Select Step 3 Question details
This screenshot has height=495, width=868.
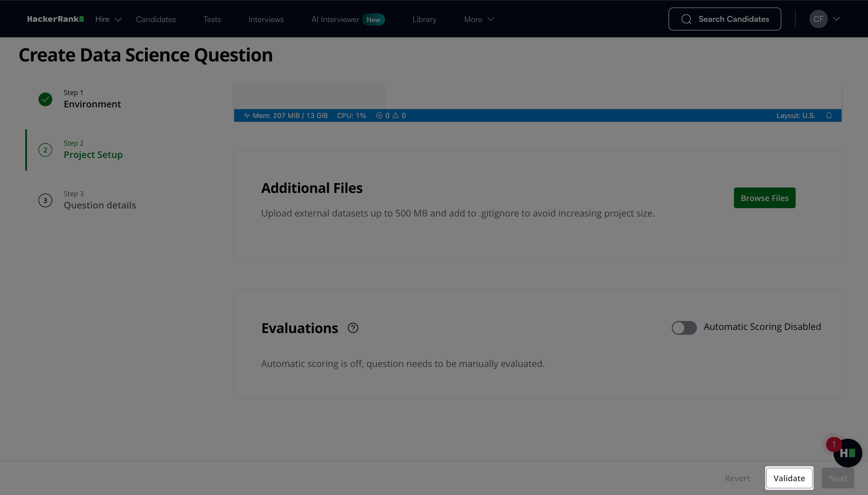(100, 205)
